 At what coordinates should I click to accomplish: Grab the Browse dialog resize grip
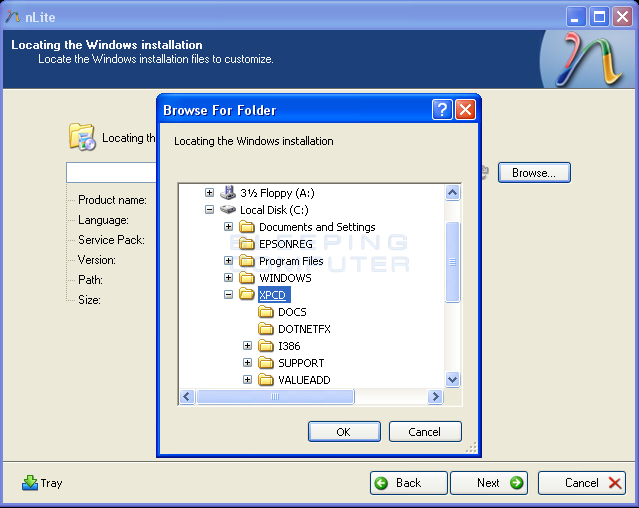[471, 448]
